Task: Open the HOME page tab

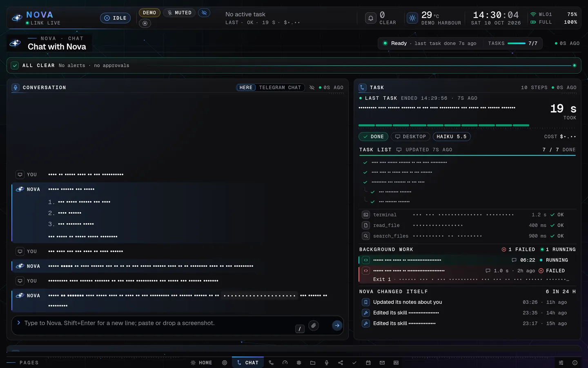Action: [x=202, y=363]
